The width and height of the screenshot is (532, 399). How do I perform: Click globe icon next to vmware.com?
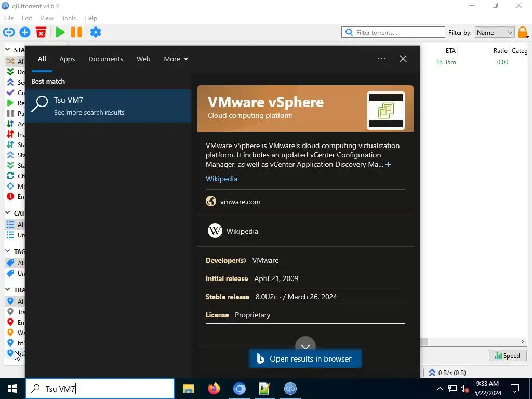tap(211, 201)
